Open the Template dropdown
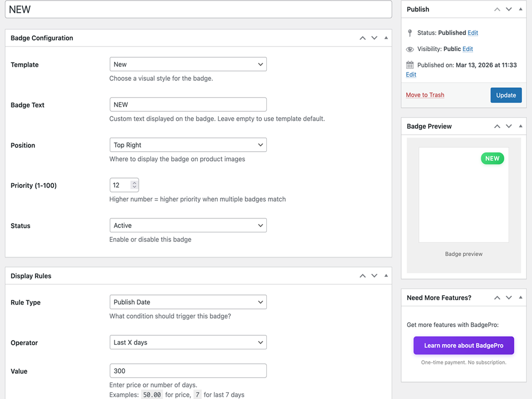 (x=188, y=64)
